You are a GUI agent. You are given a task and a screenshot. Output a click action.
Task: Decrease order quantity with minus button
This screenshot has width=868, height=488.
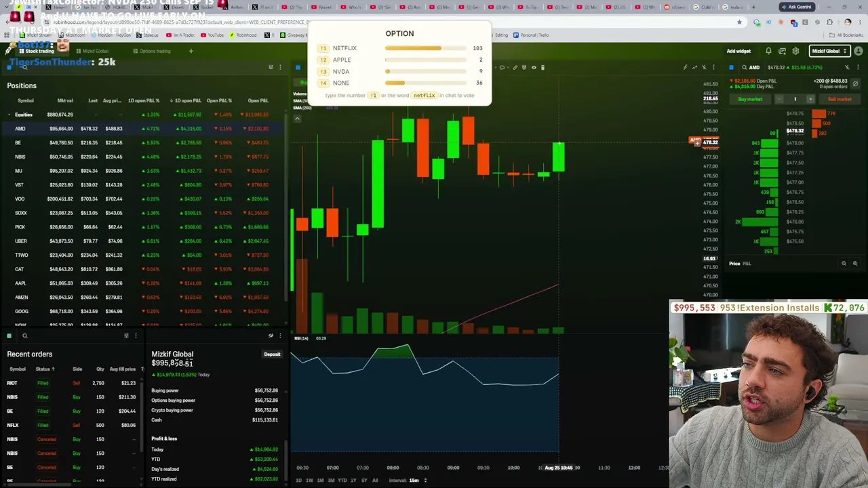coord(781,99)
